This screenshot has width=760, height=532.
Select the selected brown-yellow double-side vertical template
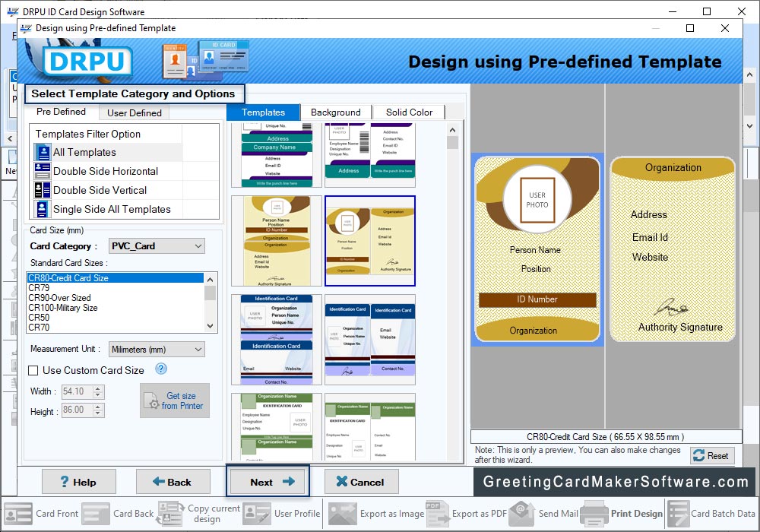(370, 241)
